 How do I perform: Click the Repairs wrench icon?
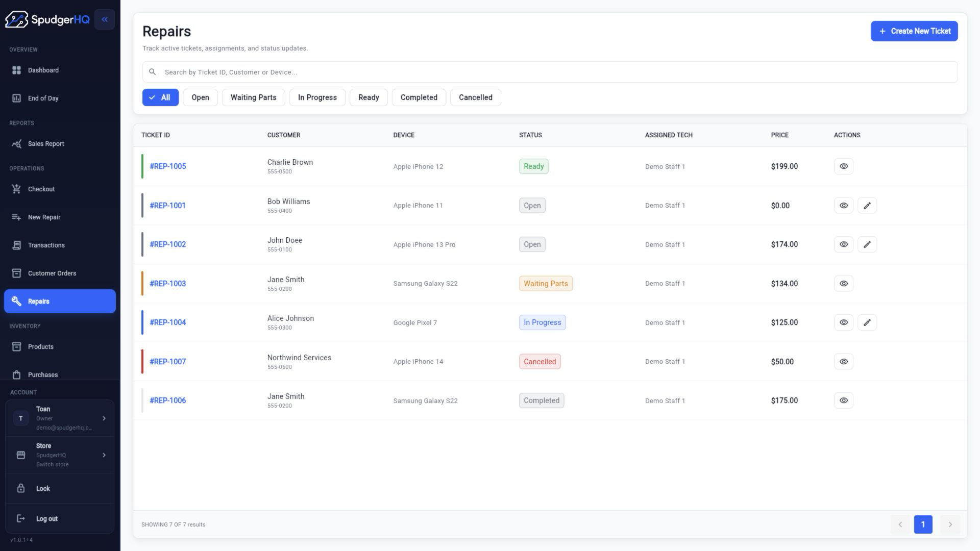click(x=16, y=301)
